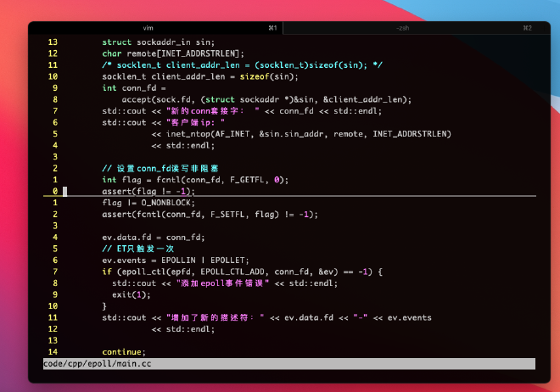Switch to the vim terminal tab

click(x=155, y=28)
